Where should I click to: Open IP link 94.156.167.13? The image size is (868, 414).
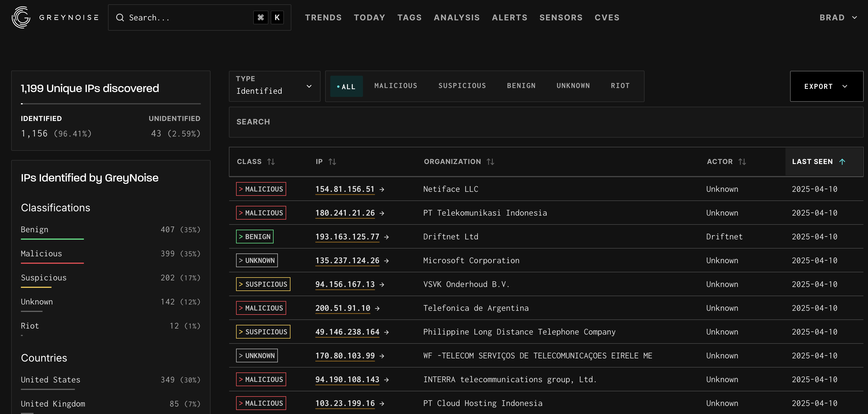pos(345,284)
